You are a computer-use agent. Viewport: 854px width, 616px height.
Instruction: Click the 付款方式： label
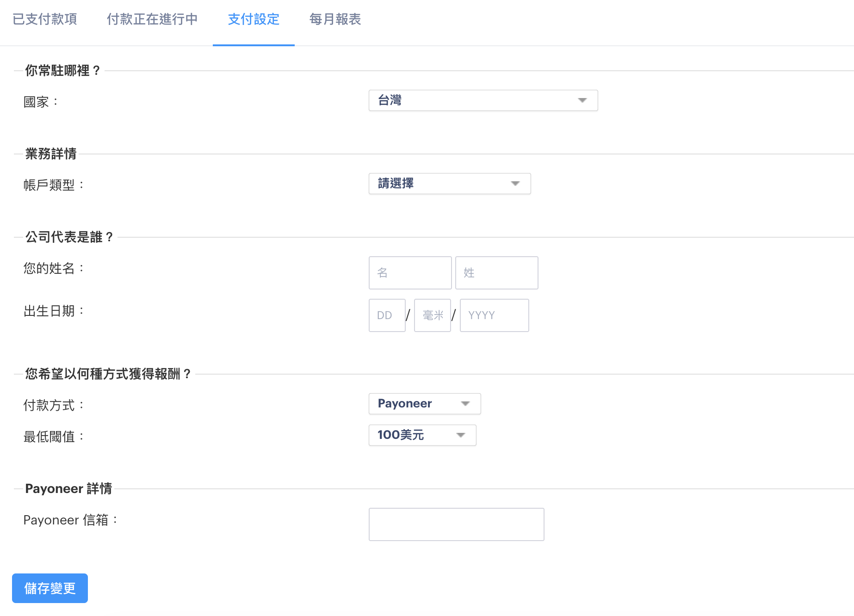(x=54, y=405)
